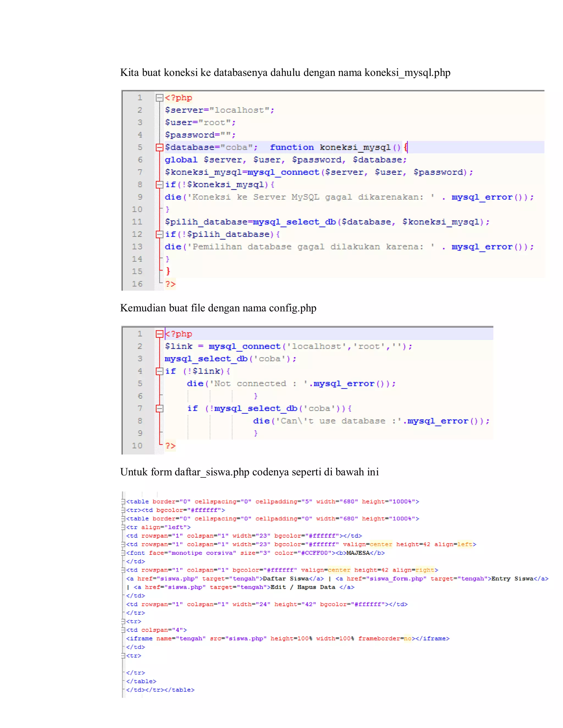Collapse fold marker beside if(!$koneksi_mysql) line
This screenshot has height=728, width=563.
pyautogui.click(x=159, y=185)
